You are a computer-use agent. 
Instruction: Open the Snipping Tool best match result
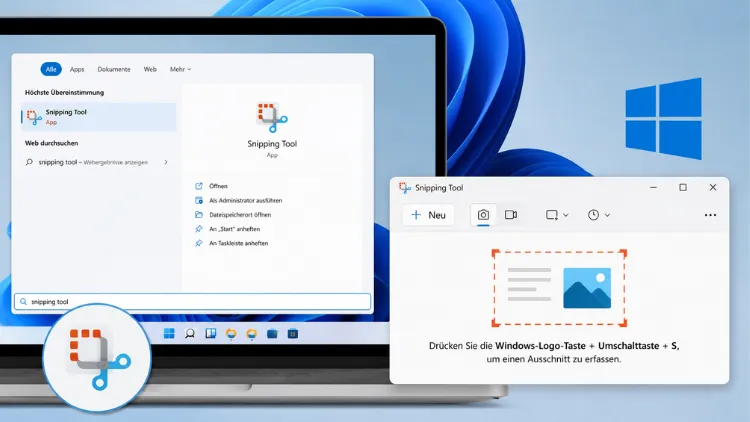coord(99,117)
